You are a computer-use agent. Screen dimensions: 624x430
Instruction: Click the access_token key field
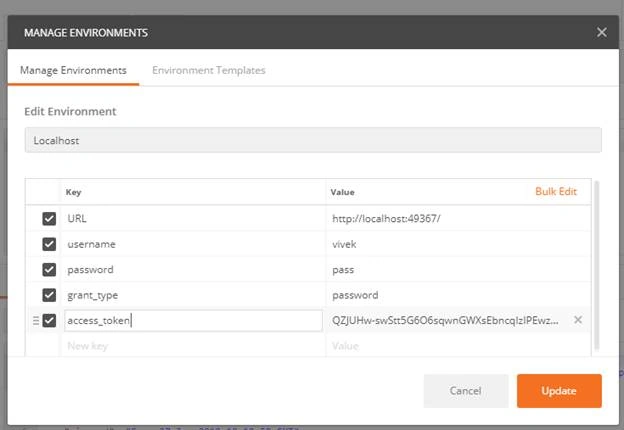[193, 321]
